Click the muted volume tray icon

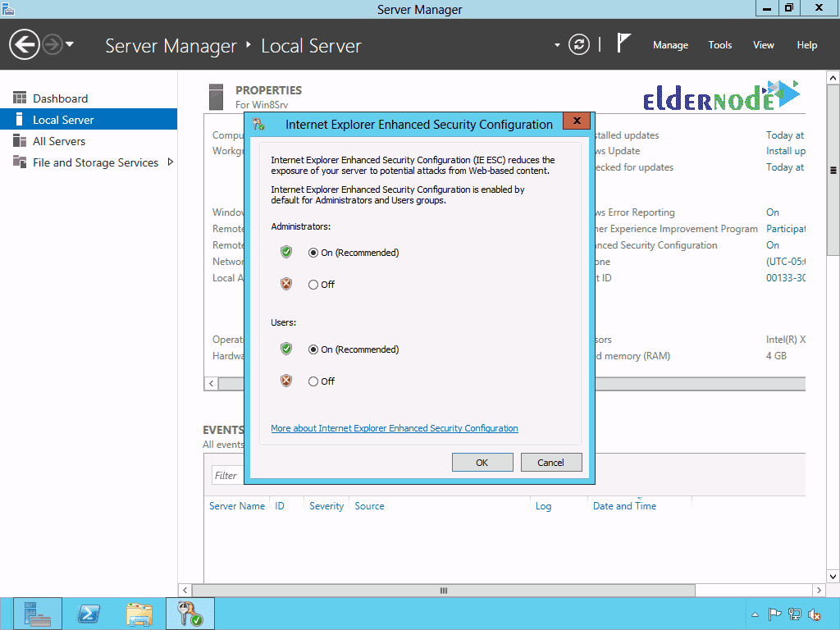pyautogui.click(x=815, y=614)
